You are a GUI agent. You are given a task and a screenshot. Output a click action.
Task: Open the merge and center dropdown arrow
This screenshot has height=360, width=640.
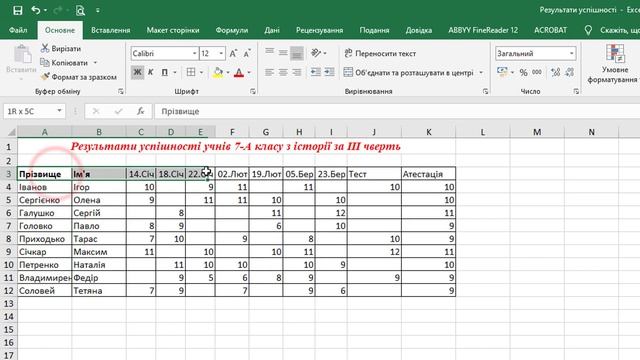[481, 73]
